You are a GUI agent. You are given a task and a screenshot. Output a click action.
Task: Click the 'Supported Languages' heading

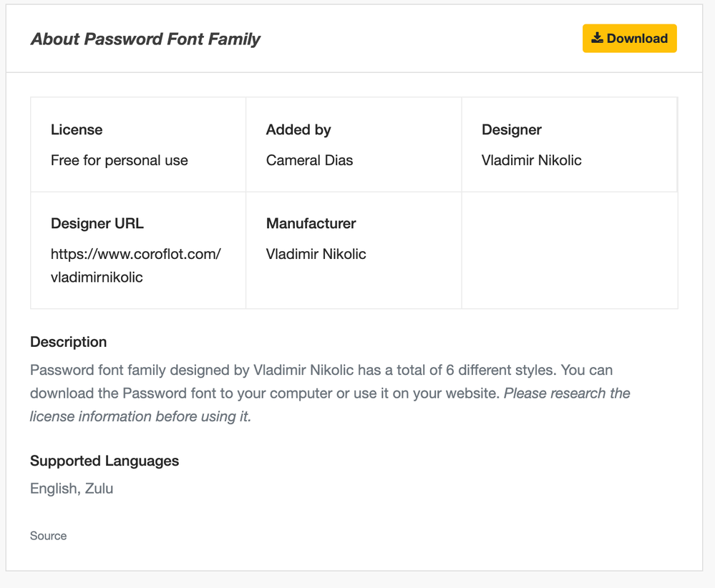pyautogui.click(x=104, y=461)
